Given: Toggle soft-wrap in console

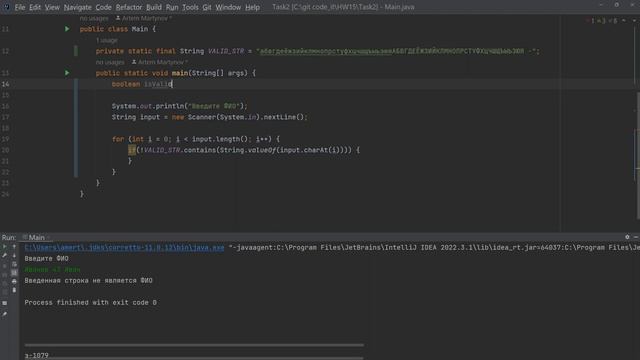Looking at the screenshot, I should click(14, 264).
